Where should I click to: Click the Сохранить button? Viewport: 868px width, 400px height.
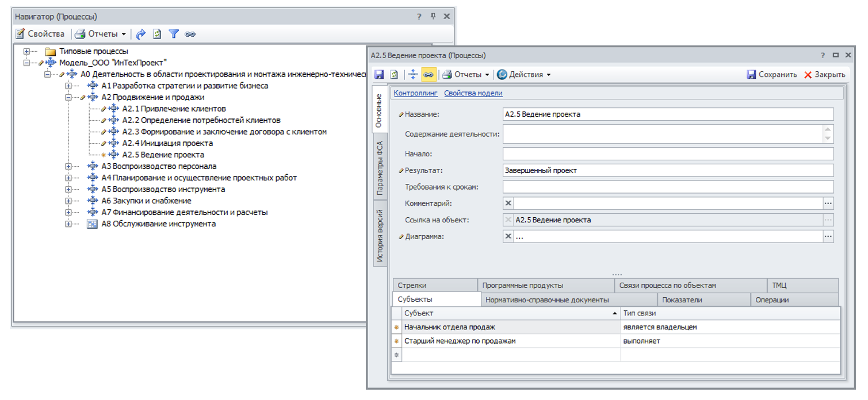point(771,75)
